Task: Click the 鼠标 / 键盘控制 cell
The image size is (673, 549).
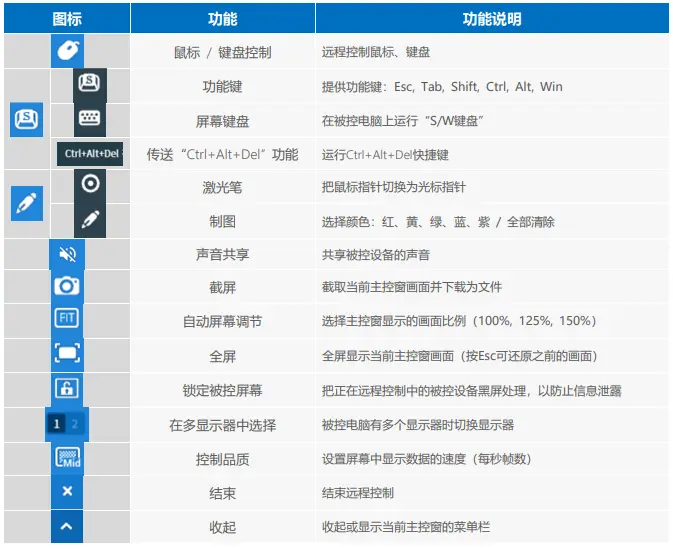Action: [x=223, y=52]
